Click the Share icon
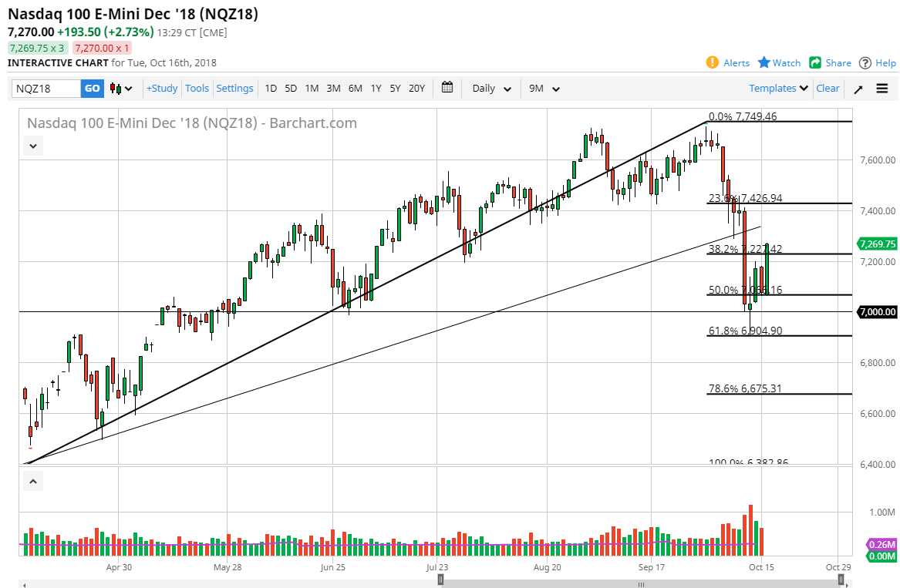The width and height of the screenshot is (900, 588). (817, 62)
